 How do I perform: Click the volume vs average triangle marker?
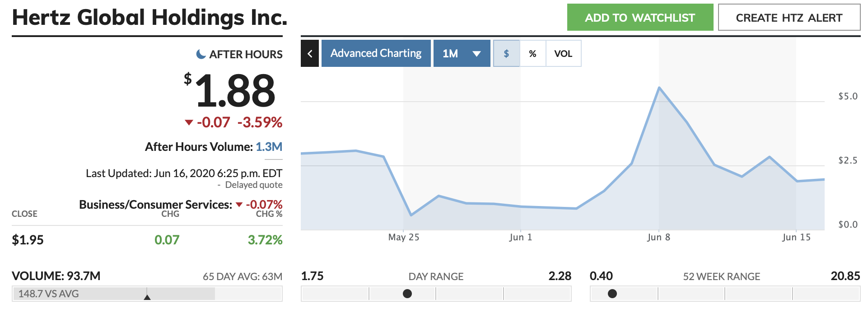147,297
